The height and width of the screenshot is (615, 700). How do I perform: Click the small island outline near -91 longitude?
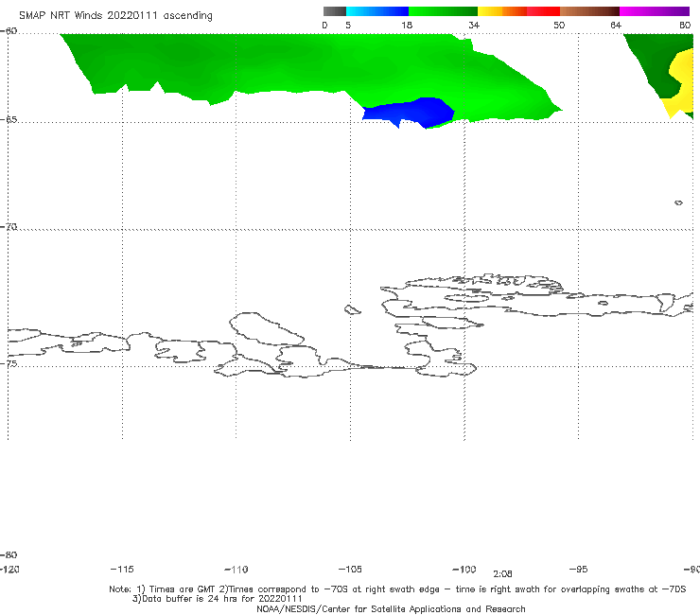678,202
